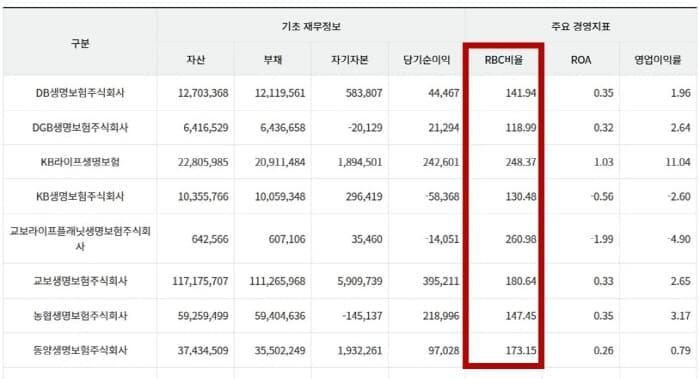
Task: Select operating margin 2.64
Action: point(681,128)
